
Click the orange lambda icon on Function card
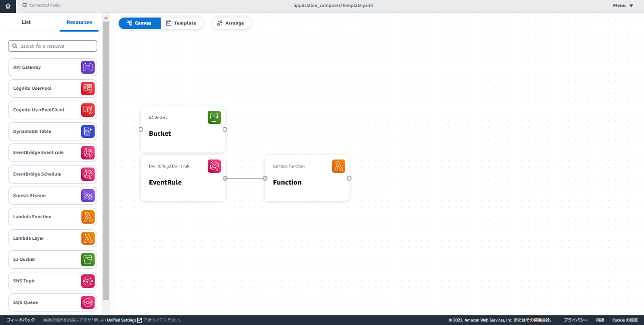pyautogui.click(x=339, y=167)
